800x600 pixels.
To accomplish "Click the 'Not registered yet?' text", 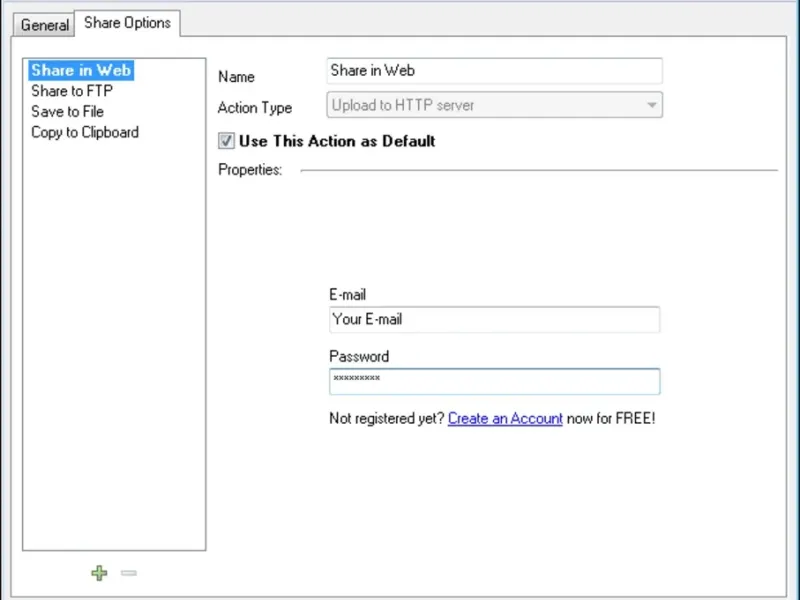I will (x=386, y=419).
